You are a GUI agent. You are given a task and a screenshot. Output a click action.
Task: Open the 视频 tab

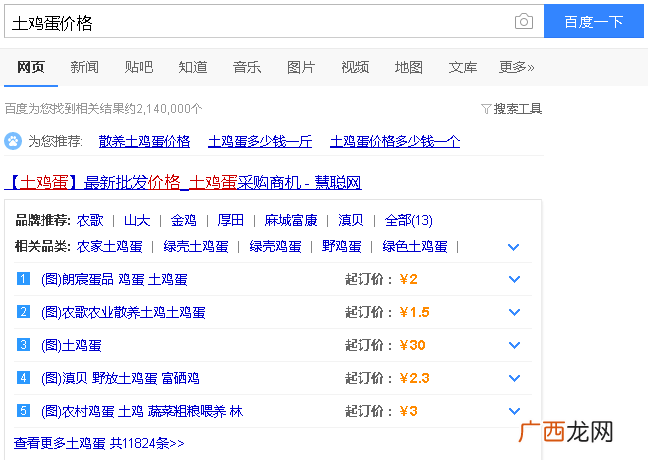click(x=355, y=67)
